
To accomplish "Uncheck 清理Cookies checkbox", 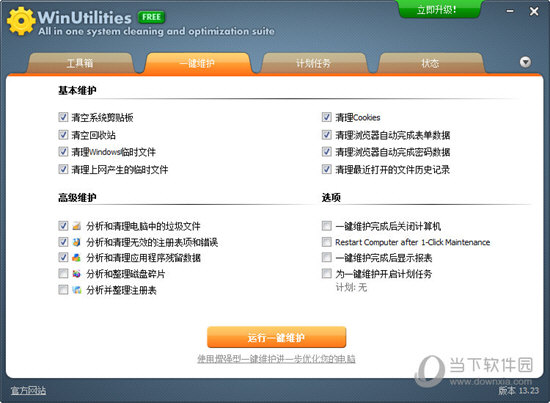I will click(x=327, y=117).
